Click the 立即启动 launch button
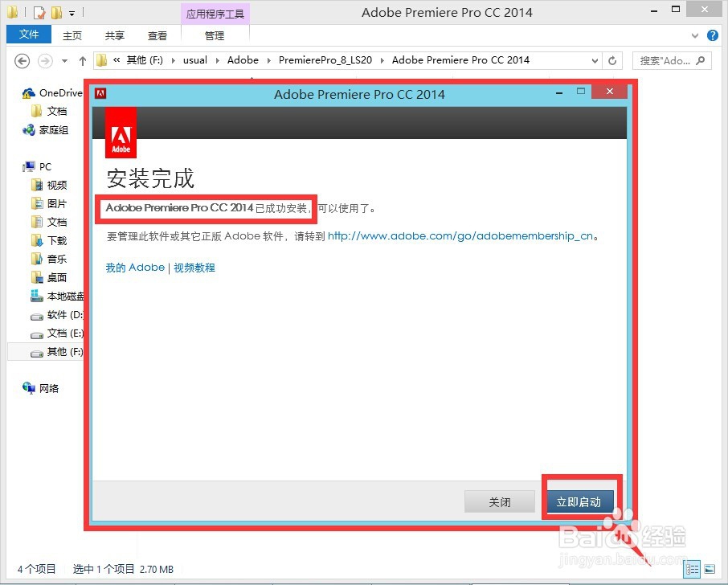Image resolution: width=728 pixels, height=585 pixels. [x=581, y=501]
